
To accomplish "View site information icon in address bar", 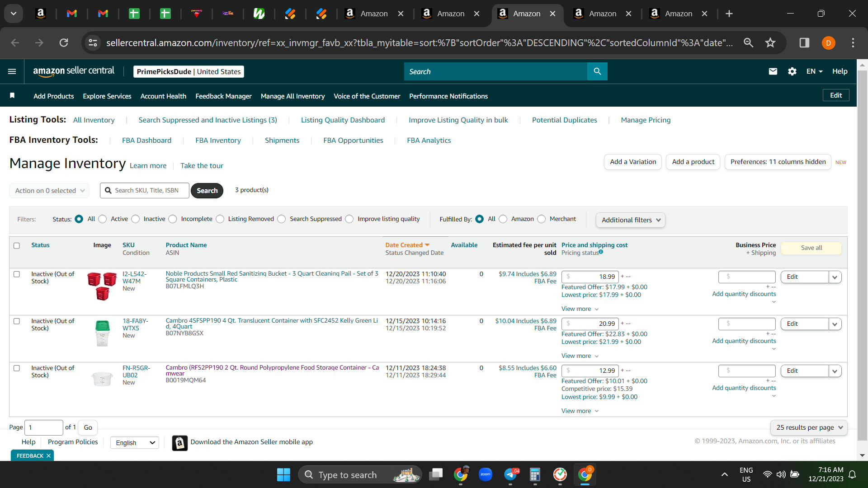I will (93, 42).
